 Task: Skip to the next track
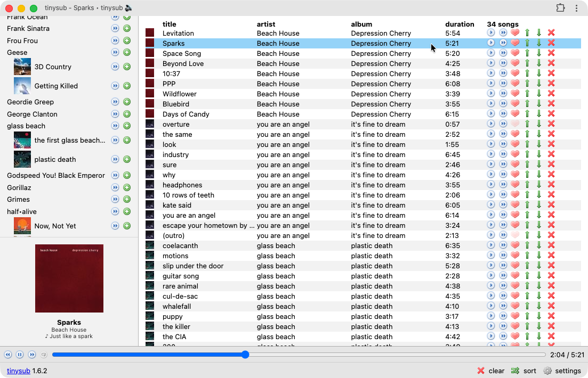31,354
